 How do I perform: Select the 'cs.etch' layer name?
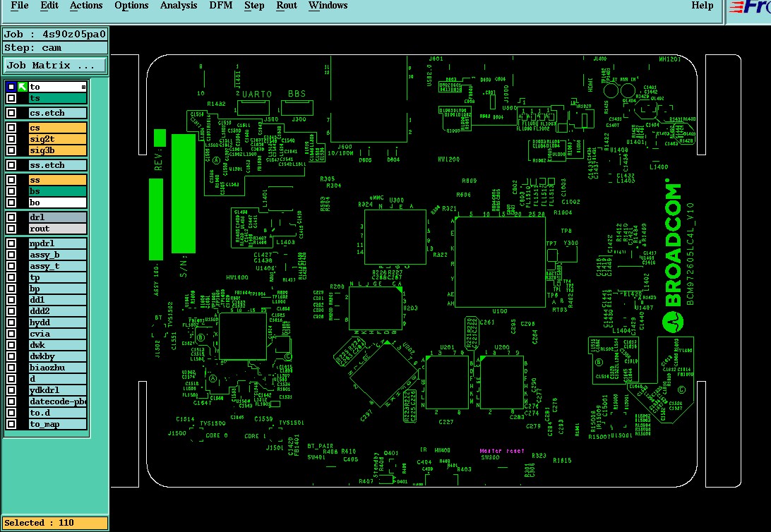click(57, 113)
